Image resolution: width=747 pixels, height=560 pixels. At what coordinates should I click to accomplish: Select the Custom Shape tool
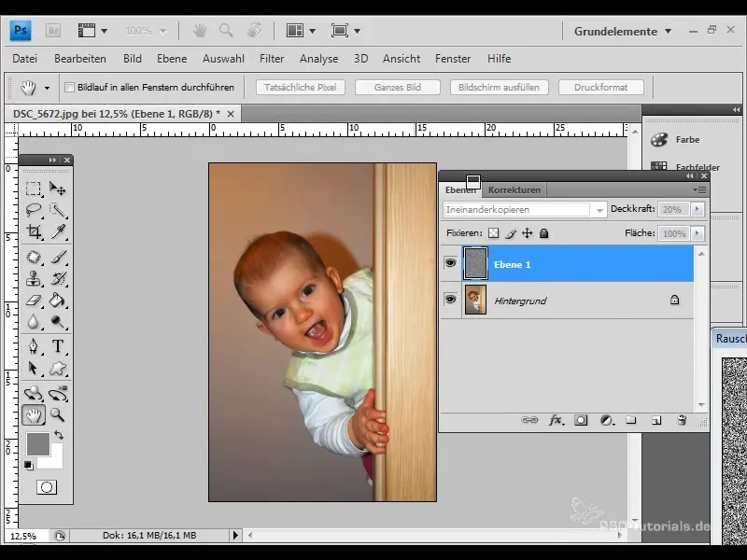pyautogui.click(x=58, y=368)
